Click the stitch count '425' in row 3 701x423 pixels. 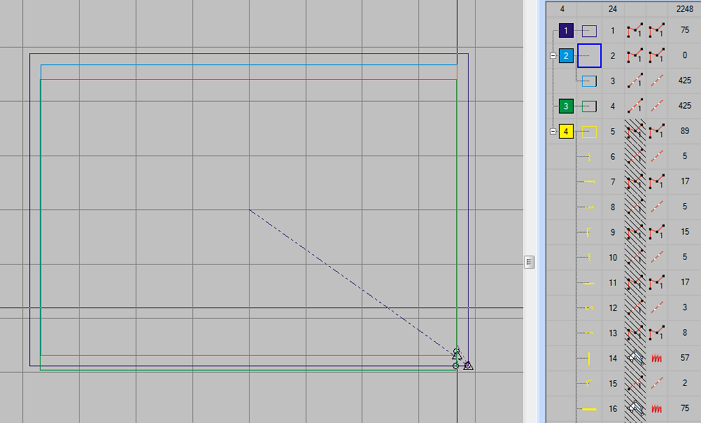pos(685,80)
